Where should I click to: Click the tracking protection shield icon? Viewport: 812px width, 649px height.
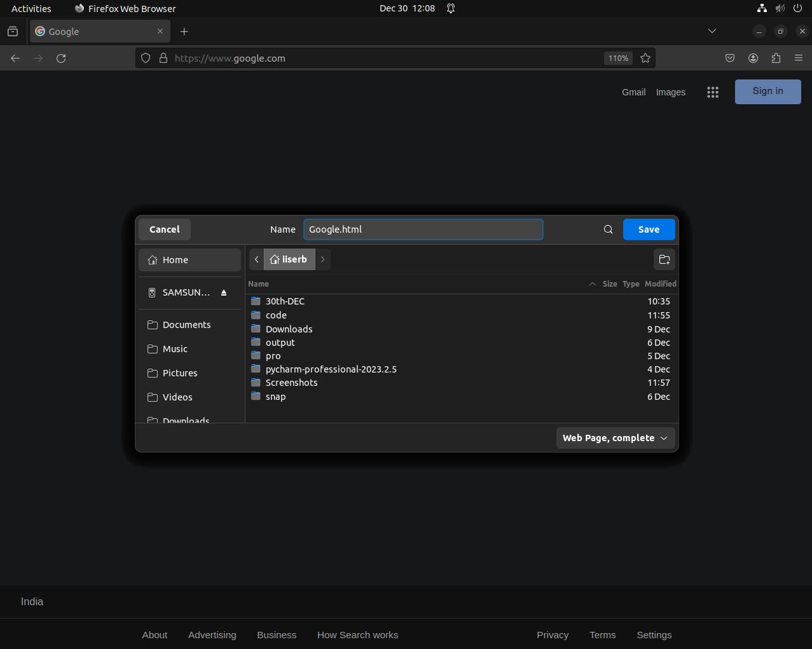click(x=146, y=58)
